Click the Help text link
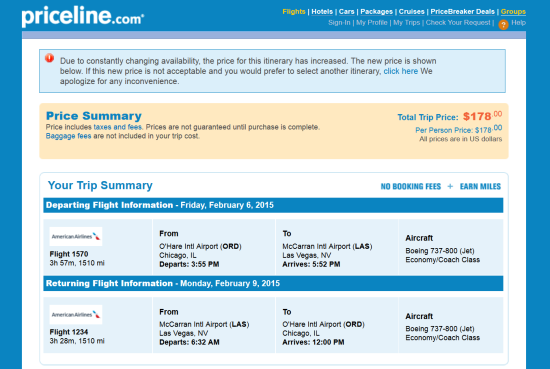This screenshot has height=369, width=550. (518, 23)
